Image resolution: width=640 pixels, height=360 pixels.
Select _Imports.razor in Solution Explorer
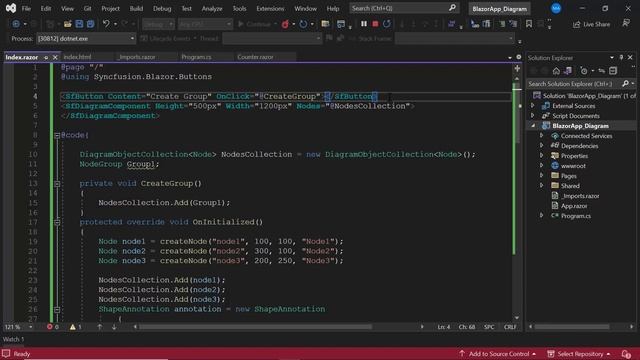(x=580, y=196)
